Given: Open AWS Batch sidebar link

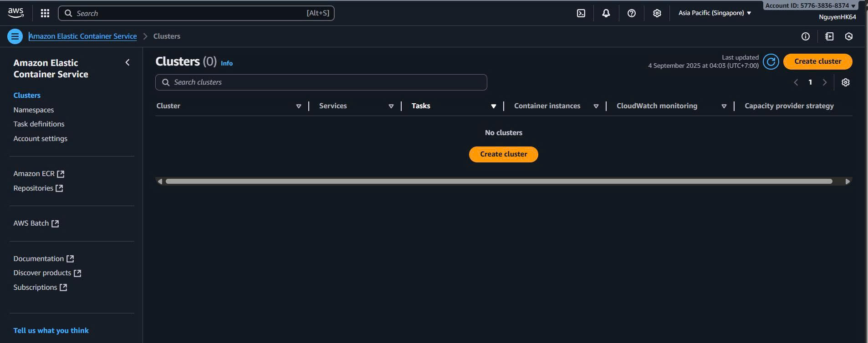Looking at the screenshot, I should [x=31, y=223].
